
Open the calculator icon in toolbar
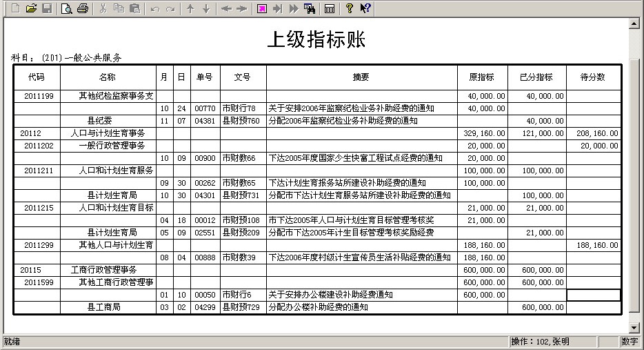click(330, 8)
